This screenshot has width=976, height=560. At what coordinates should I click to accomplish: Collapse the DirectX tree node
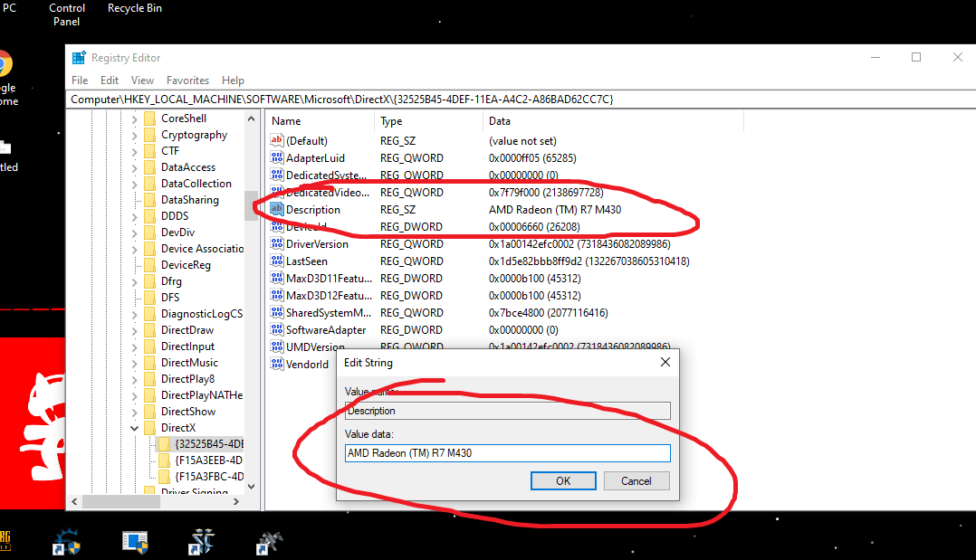[134, 428]
